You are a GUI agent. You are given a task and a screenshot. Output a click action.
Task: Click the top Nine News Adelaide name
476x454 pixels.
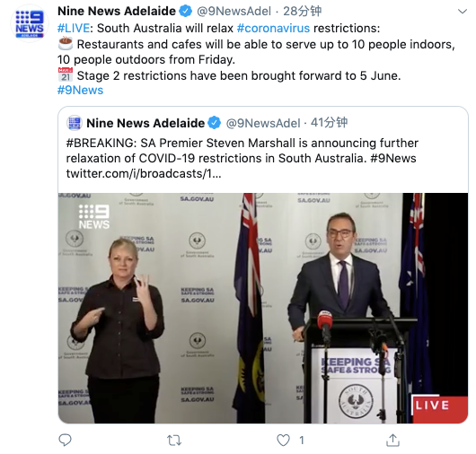117,12
